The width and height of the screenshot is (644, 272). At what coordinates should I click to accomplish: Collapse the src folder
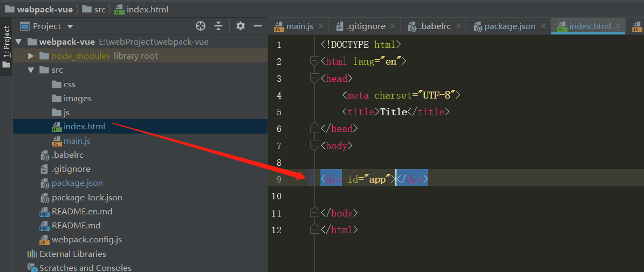click(30, 70)
